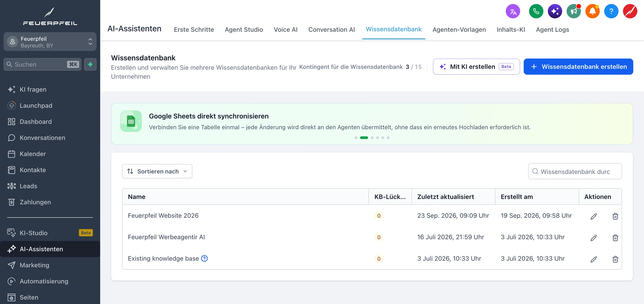Delete the Existing knowledge base entry

615,259
